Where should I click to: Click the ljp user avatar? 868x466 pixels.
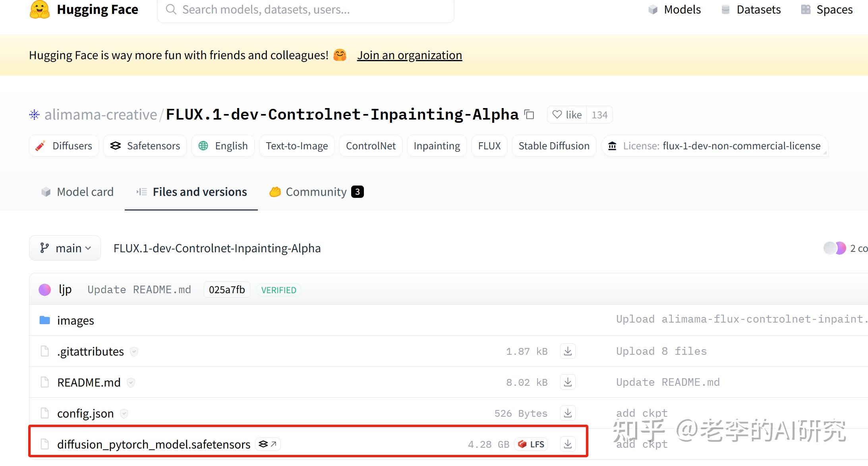[x=44, y=289]
